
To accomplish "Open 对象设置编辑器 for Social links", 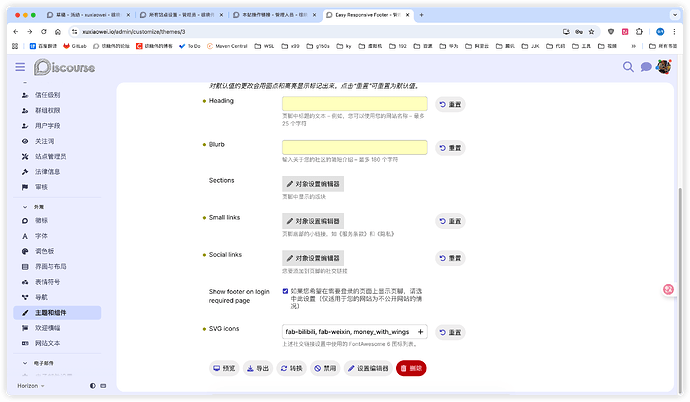I will 313,258.
